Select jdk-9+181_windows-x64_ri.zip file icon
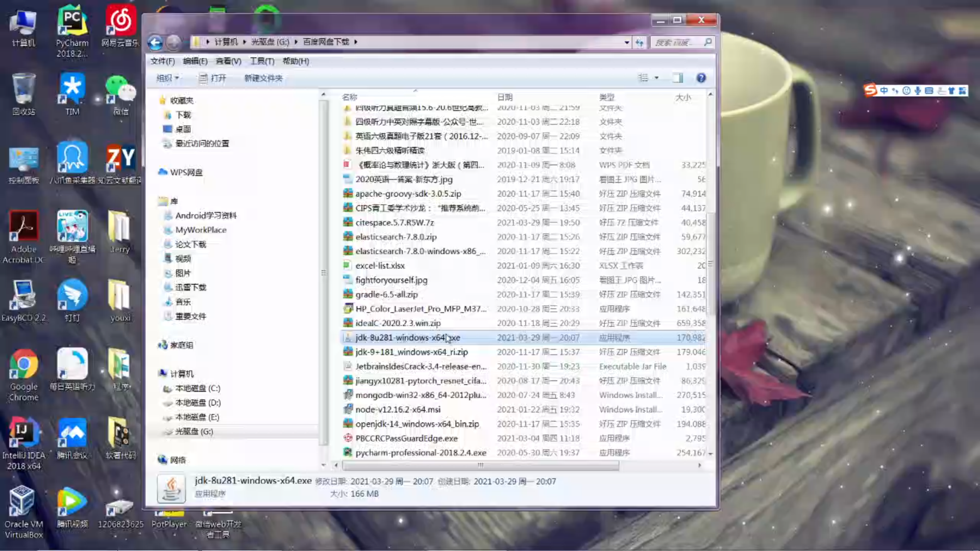Viewport: 980px width, 551px height. 348,352
